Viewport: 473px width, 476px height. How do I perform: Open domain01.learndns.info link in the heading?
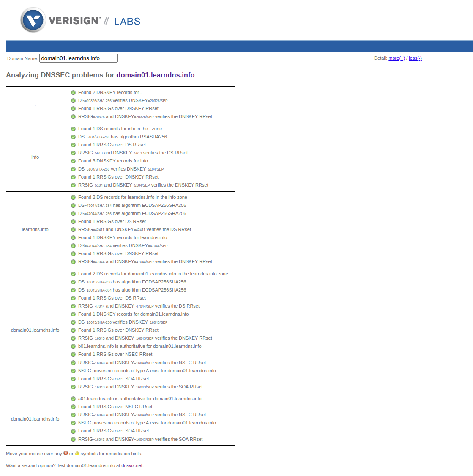click(x=155, y=75)
